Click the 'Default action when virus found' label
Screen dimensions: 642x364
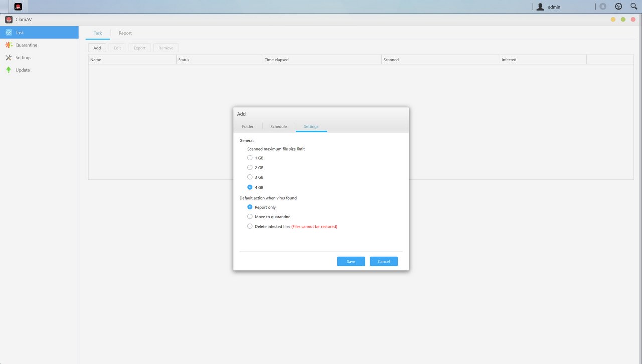pyautogui.click(x=268, y=198)
